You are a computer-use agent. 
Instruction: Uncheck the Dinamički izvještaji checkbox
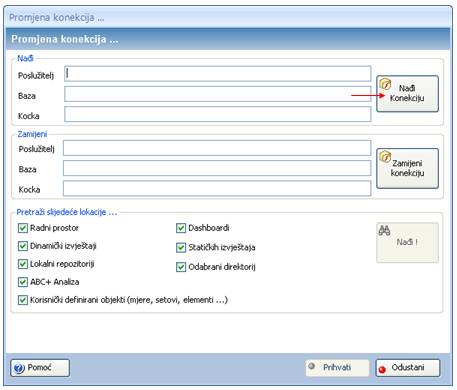(x=23, y=246)
